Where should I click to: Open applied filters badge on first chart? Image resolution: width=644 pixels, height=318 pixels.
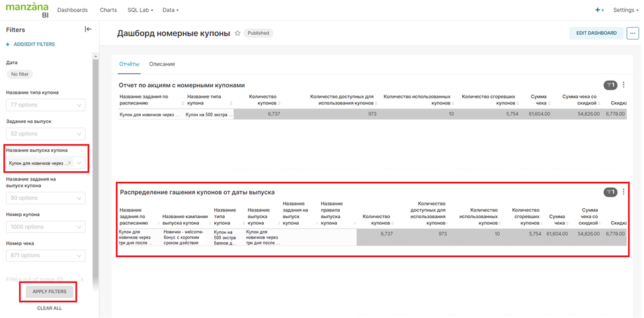pyautogui.click(x=610, y=85)
